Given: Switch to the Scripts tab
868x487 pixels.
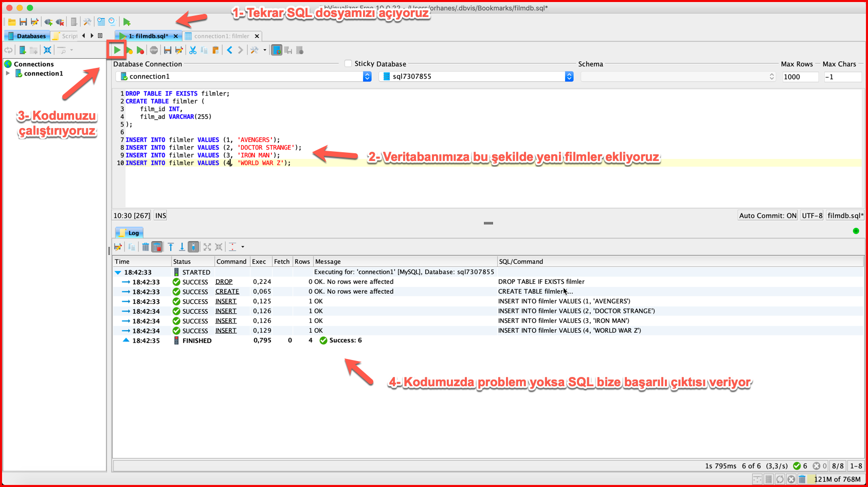Looking at the screenshot, I should [64, 36].
